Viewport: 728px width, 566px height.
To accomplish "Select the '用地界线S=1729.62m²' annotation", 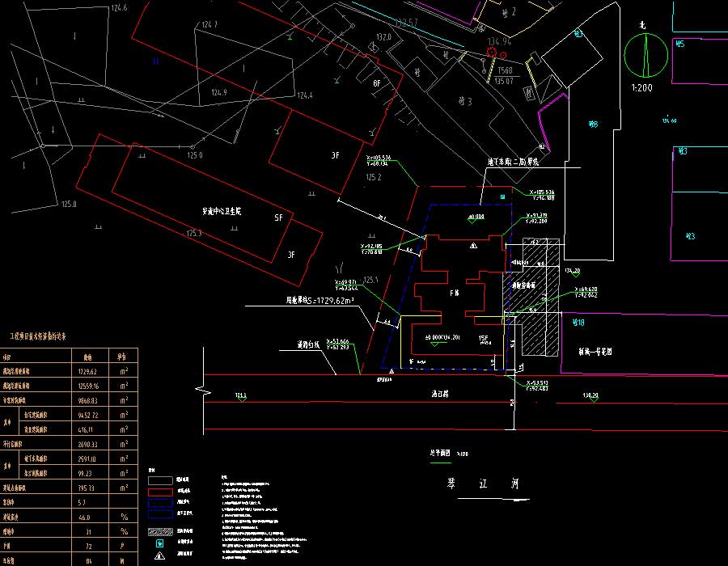I will (320, 301).
